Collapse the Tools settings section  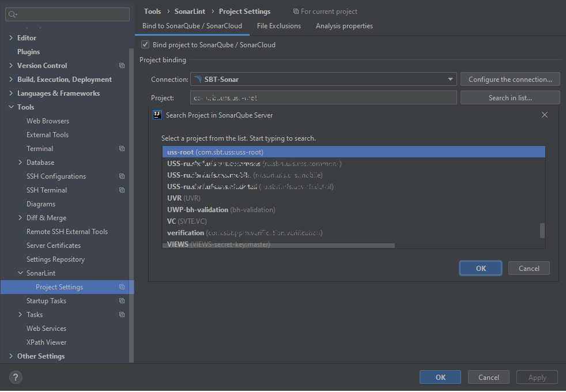click(11, 107)
